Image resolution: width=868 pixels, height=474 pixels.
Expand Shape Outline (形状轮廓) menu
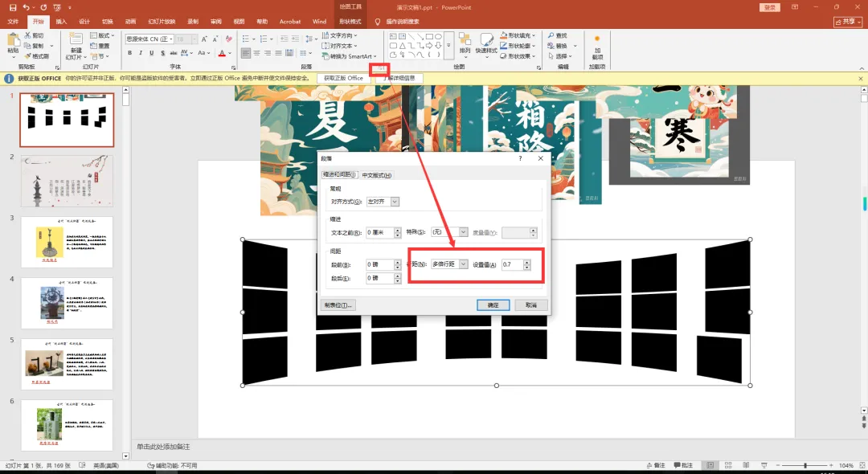pyautogui.click(x=518, y=46)
